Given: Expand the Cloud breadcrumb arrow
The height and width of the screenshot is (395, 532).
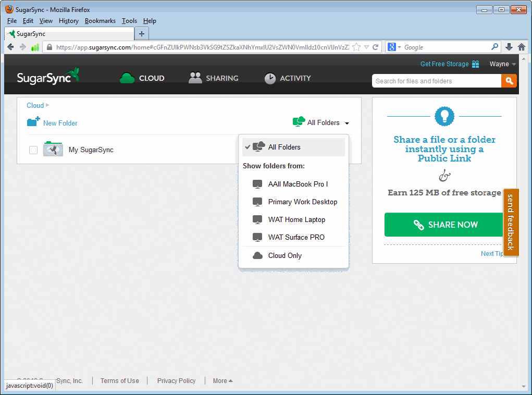Looking at the screenshot, I should coord(48,105).
